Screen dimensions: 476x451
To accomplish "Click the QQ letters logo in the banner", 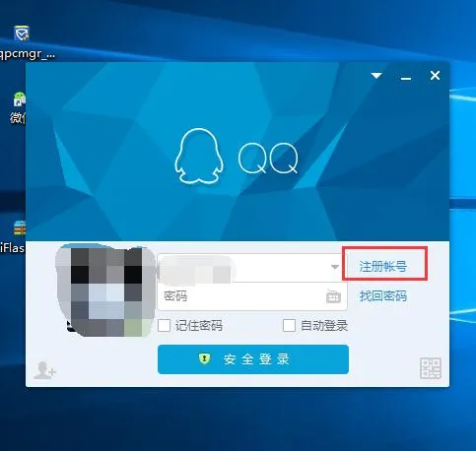I will 268,159.
